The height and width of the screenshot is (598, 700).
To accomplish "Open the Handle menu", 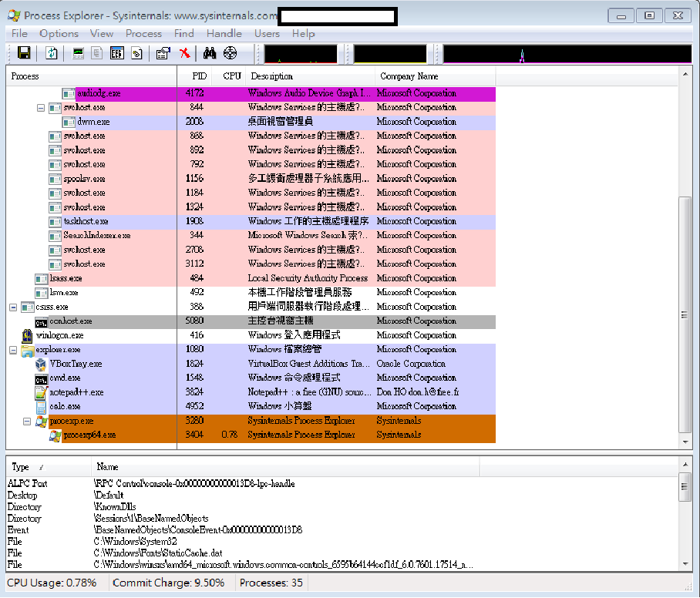I will [x=224, y=33].
